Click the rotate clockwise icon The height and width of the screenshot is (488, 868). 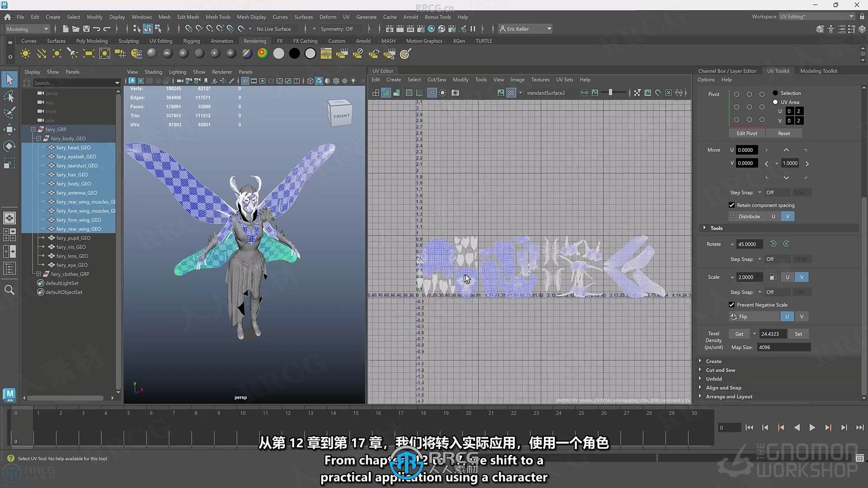787,244
